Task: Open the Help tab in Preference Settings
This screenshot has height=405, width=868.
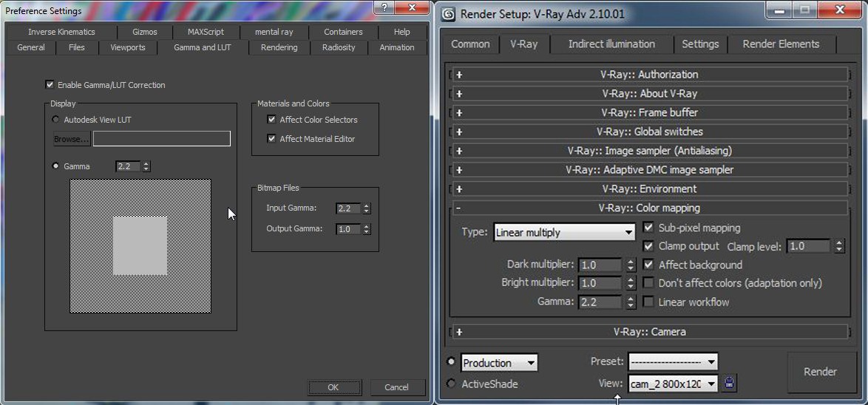Action: coord(402,32)
